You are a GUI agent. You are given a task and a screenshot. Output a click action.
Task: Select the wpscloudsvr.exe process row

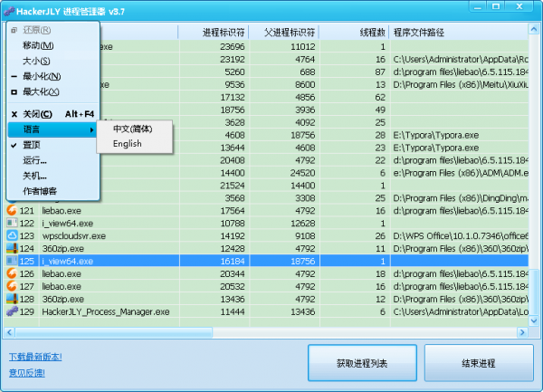[x=267, y=235]
